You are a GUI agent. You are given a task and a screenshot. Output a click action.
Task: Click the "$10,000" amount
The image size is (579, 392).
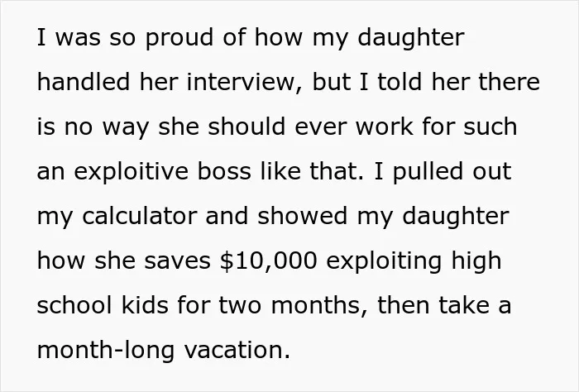coord(269,261)
